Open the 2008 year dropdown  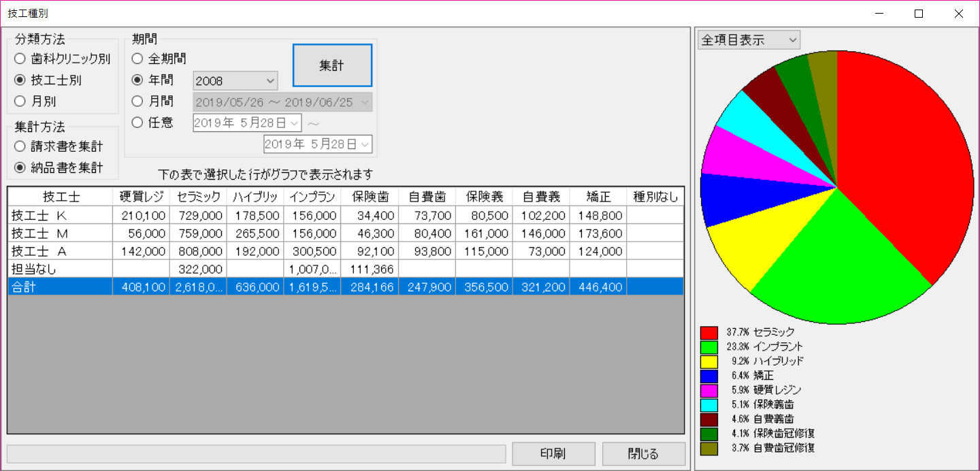click(235, 81)
